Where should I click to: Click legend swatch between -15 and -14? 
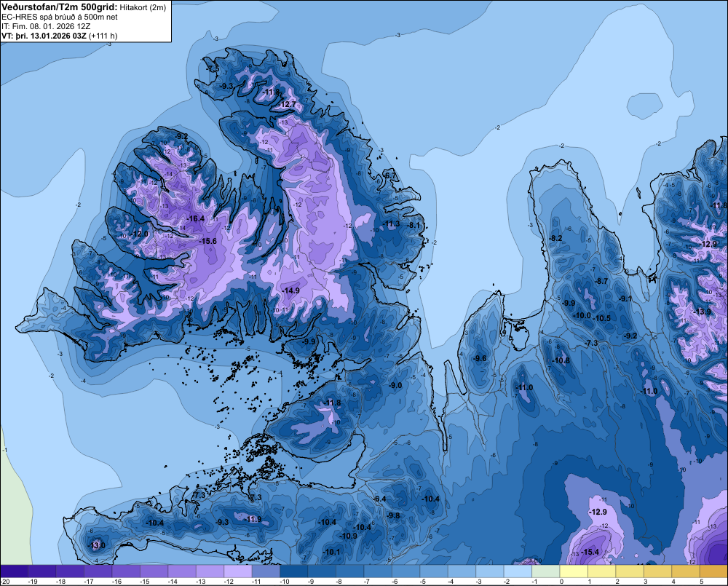154,571
